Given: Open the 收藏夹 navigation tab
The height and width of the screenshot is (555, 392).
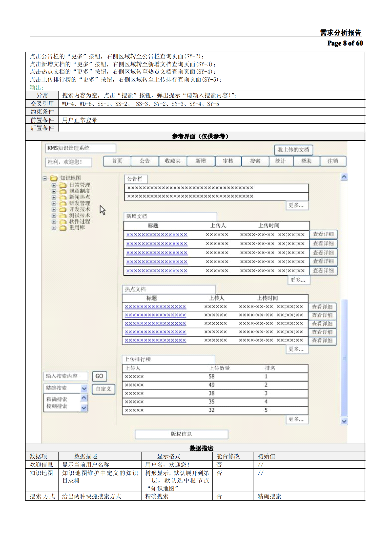Looking at the screenshot, I should [173, 161].
